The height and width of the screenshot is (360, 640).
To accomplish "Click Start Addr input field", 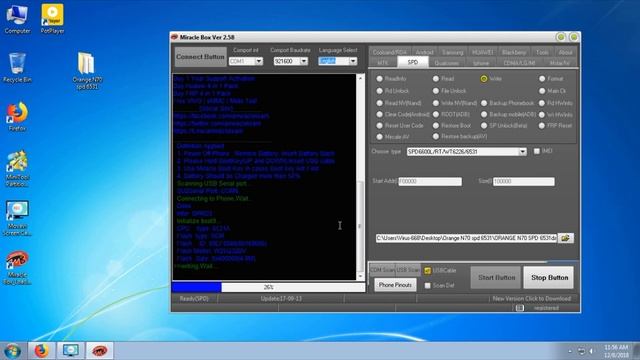I will coord(430,181).
